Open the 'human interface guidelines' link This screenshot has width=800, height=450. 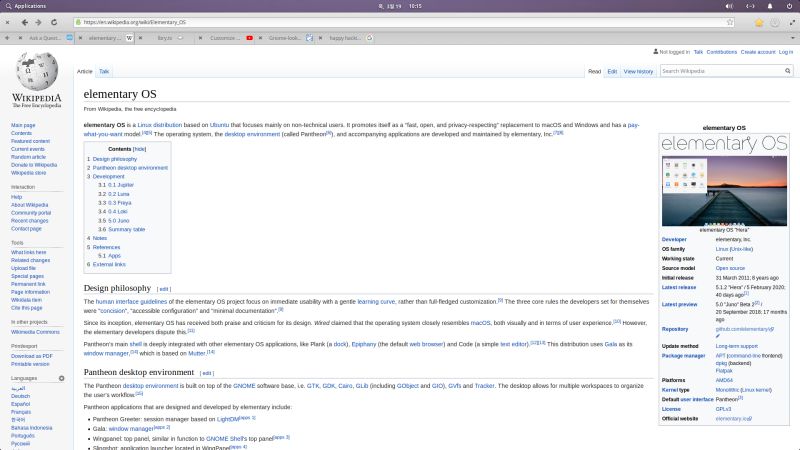131,302
